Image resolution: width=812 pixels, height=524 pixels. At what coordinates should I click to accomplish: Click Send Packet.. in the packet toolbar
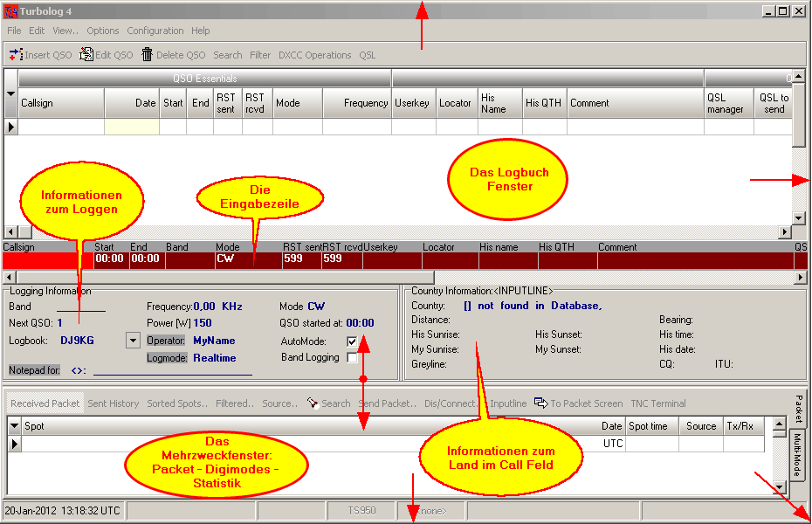click(388, 403)
